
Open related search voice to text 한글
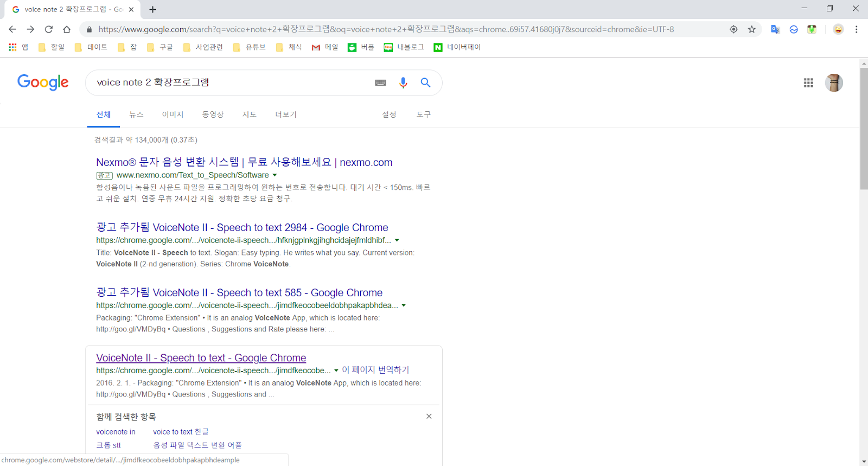point(181,432)
